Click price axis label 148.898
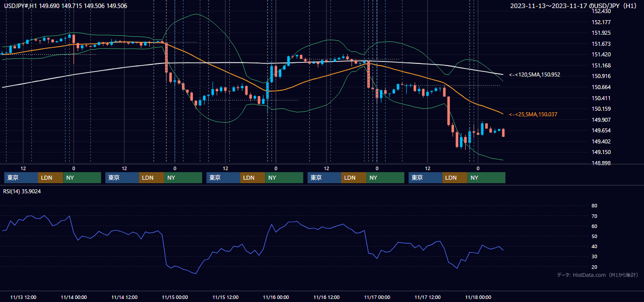Image resolution: width=644 pixels, height=302 pixels. 601,163
